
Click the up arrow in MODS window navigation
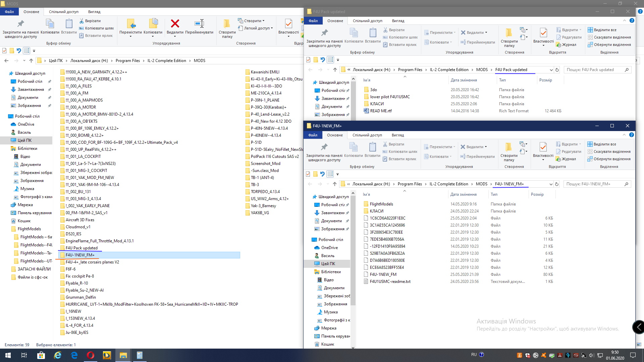click(31, 61)
